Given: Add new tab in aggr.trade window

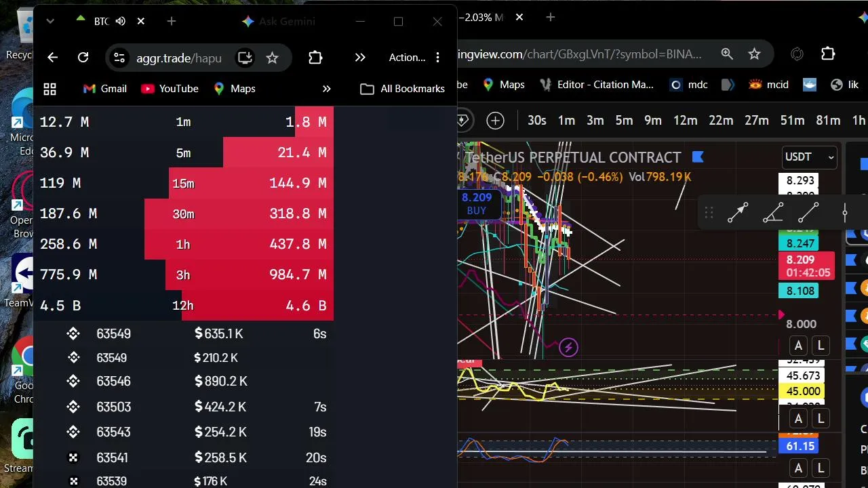Looking at the screenshot, I should pyautogui.click(x=172, y=21).
